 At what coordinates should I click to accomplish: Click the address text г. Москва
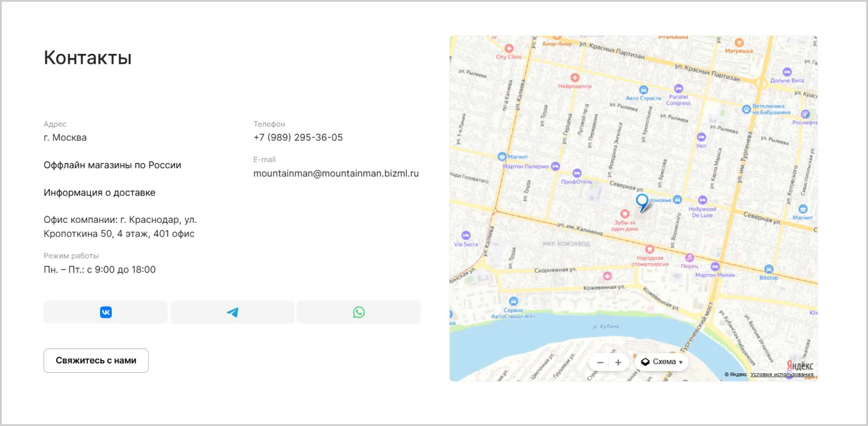65,138
